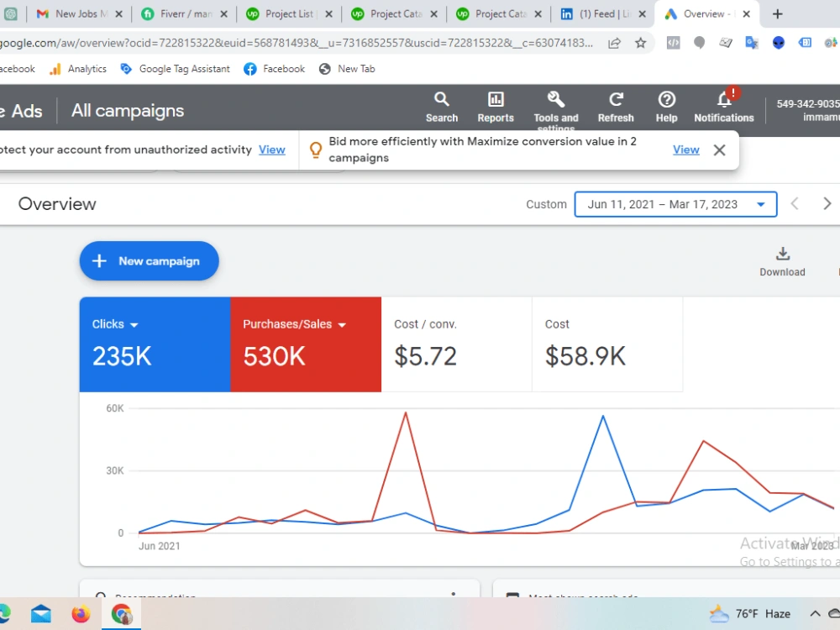Open the Google Ads Search tool

coord(442,108)
